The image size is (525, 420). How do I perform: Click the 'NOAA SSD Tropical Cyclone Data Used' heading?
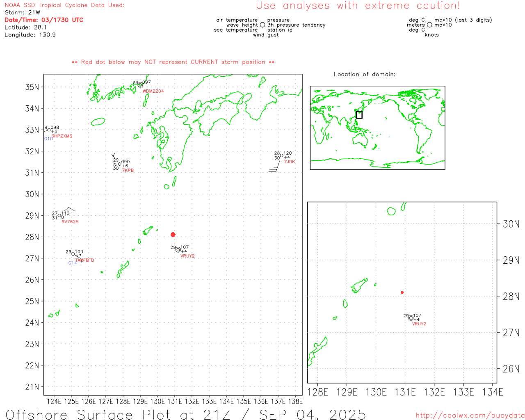64,5
